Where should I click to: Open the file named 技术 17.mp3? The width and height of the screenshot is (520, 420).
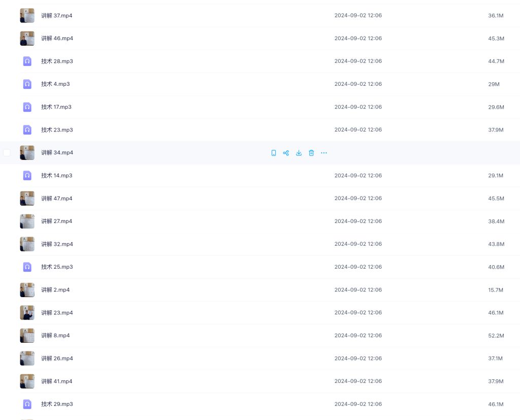pos(56,107)
